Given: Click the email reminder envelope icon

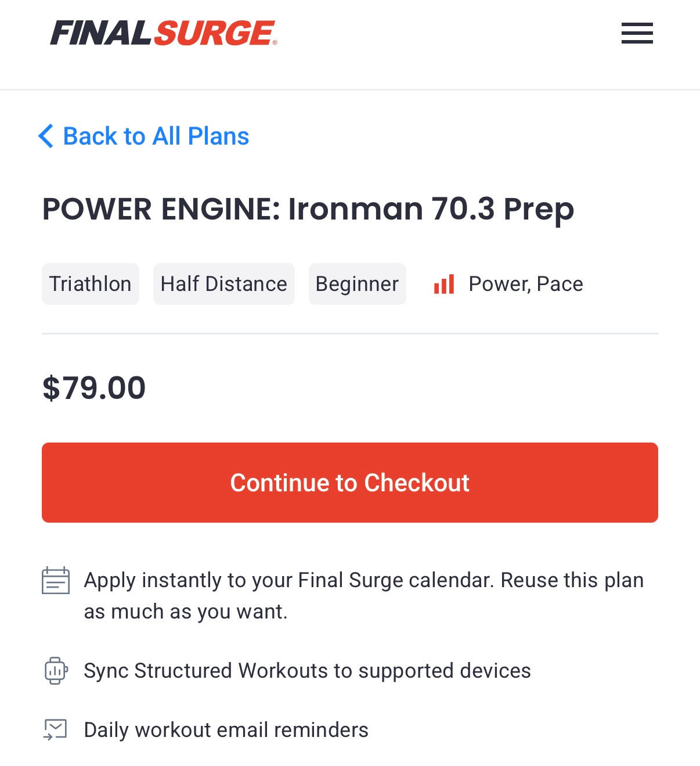Looking at the screenshot, I should pyautogui.click(x=56, y=730).
